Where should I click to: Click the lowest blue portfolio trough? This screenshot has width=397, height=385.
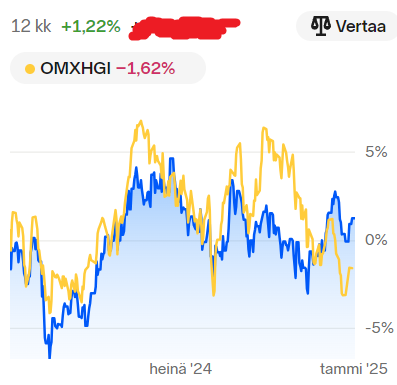pos(50,356)
